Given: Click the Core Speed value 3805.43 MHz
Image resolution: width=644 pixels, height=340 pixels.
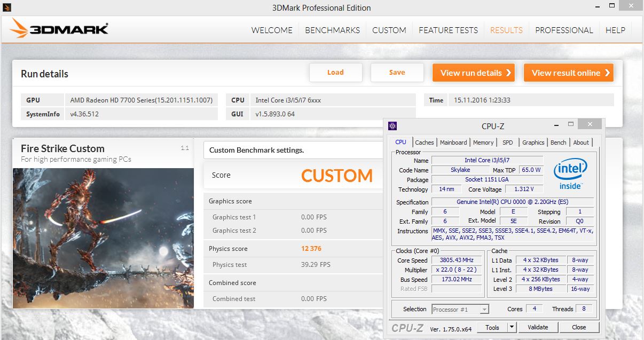Looking at the screenshot, I should (455, 260).
